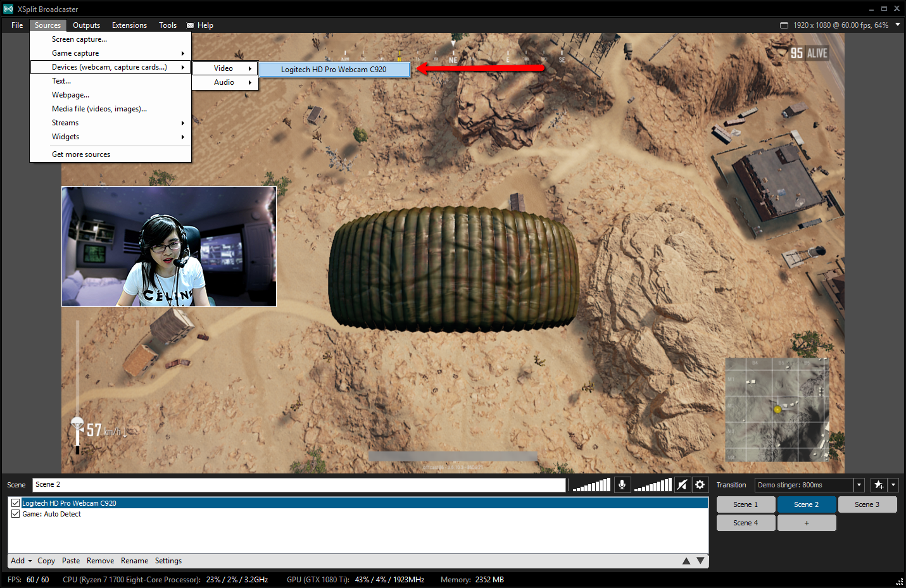Switch to Scene 3
Screen dimensions: 906x588
coord(867,504)
